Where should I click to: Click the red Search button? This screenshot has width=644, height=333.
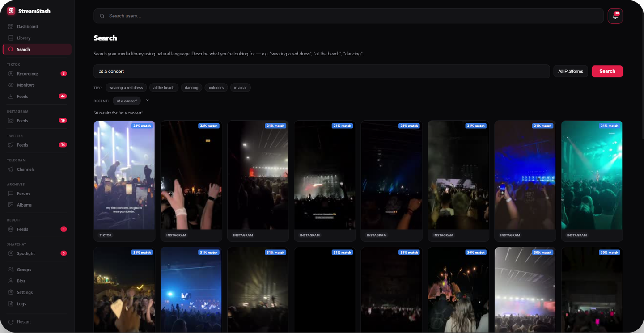607,71
